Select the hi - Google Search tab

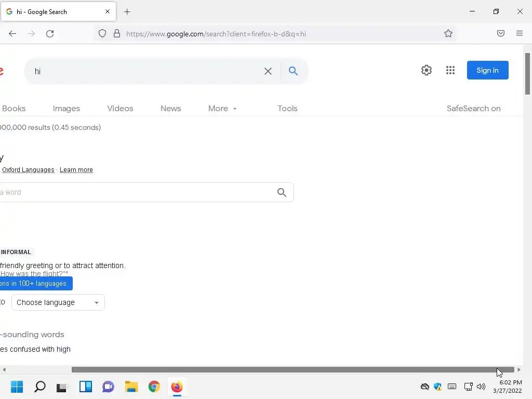click(58, 11)
